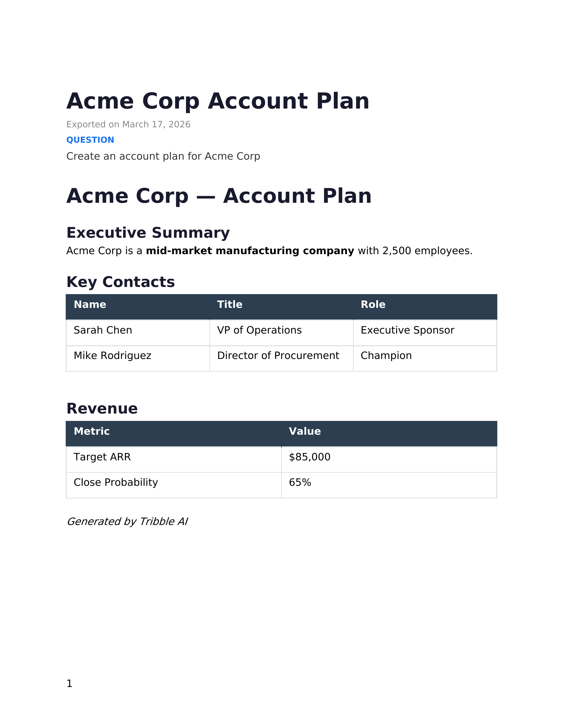Click the Create an account plan prompt text
563x728 pixels.
pyautogui.click(x=163, y=156)
